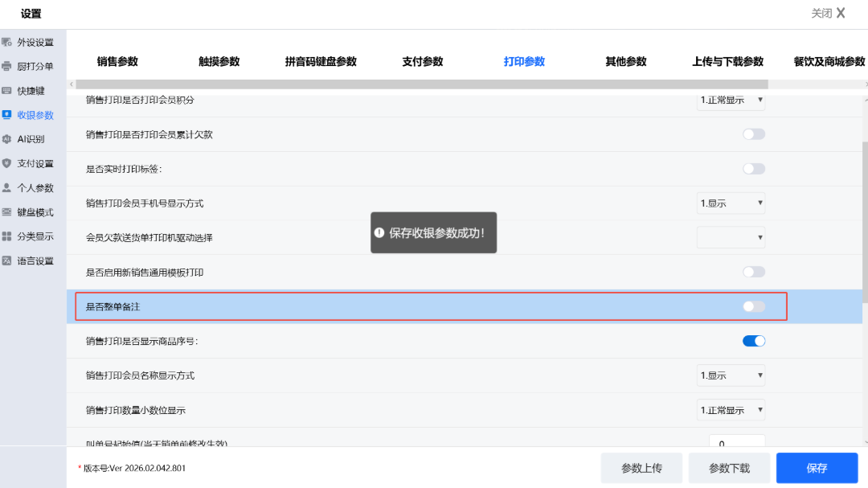Switch to the 支付参数 tab
Screen dimensions: 868x488
click(422, 62)
